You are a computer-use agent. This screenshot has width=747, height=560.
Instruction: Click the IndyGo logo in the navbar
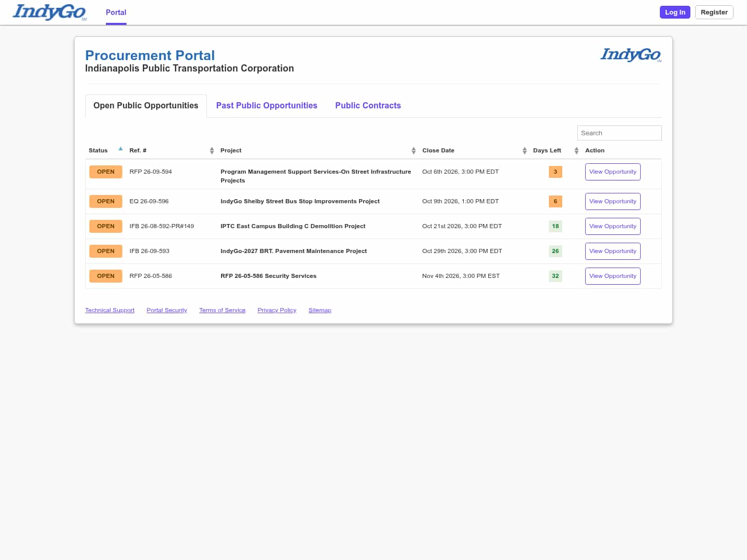pos(50,12)
